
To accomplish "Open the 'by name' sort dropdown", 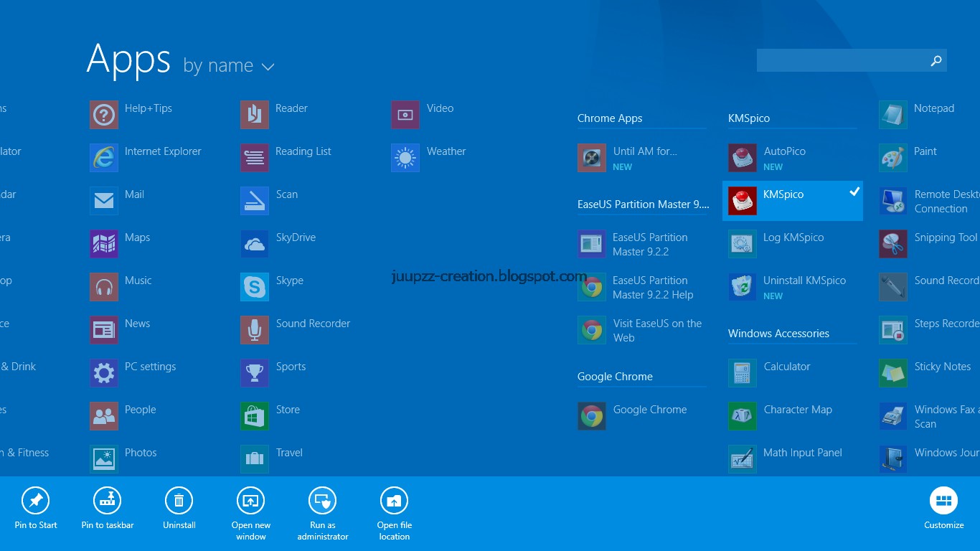I will tap(229, 66).
